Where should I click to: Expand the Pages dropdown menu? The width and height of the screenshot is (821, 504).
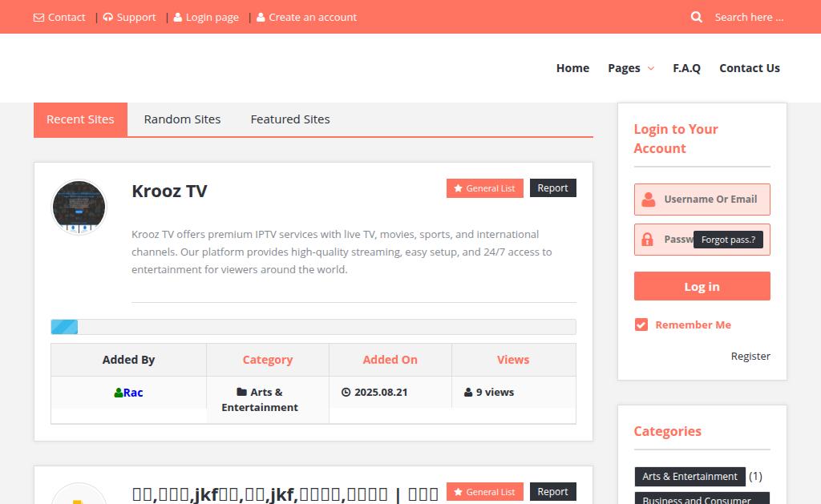click(x=631, y=68)
